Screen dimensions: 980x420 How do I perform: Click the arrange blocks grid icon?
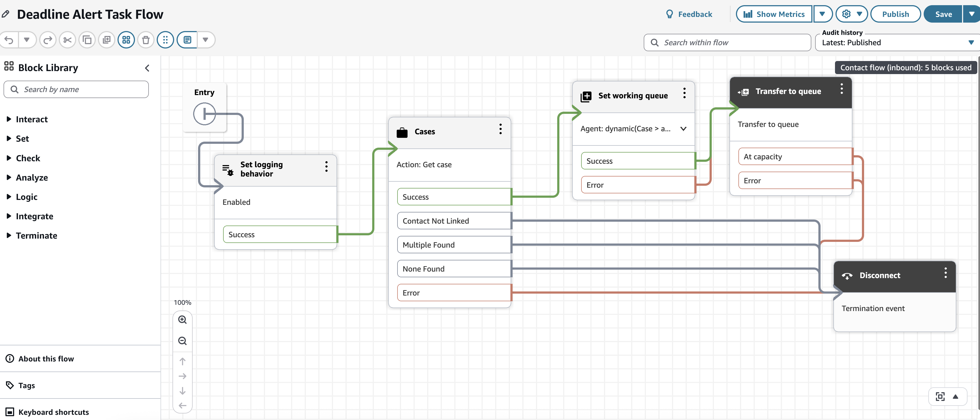pos(126,39)
